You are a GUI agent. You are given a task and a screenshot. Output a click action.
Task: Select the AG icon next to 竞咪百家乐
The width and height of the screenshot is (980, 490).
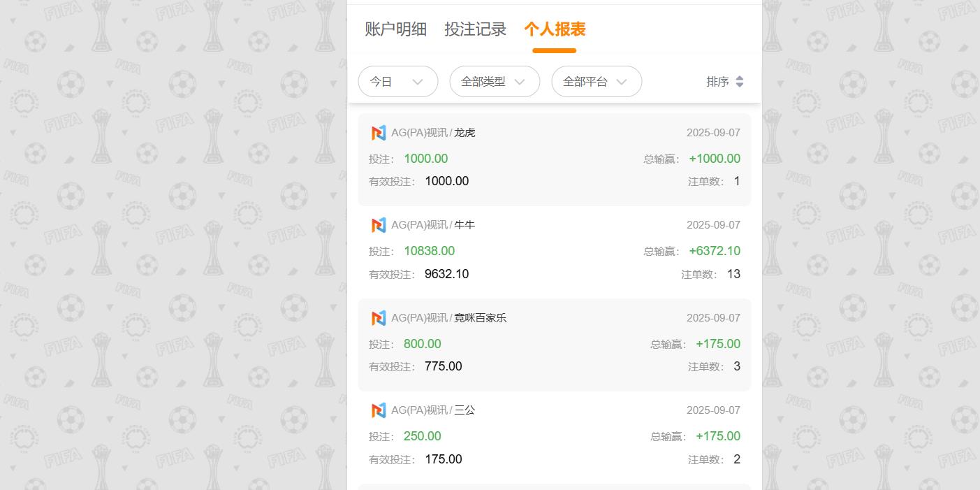click(x=379, y=318)
